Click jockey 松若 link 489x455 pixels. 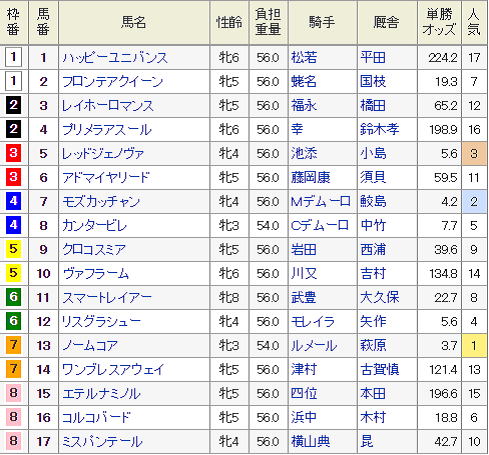(x=304, y=58)
